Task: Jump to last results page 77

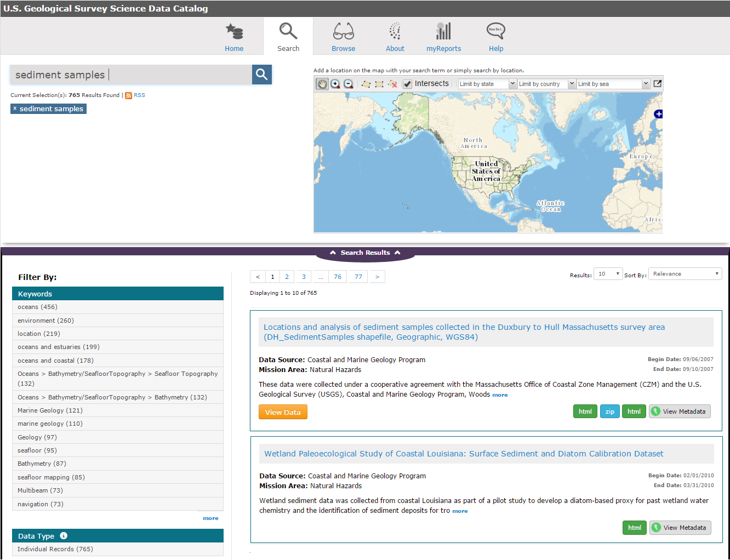Action: (358, 277)
